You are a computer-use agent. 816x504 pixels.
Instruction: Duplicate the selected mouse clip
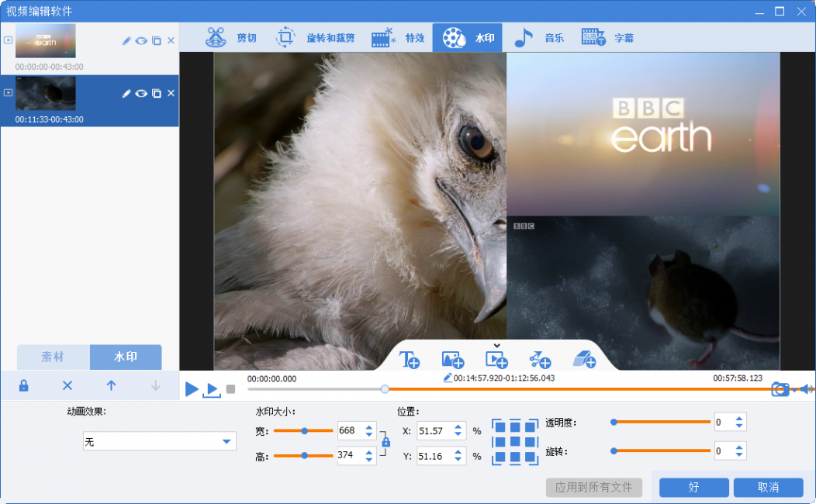coord(156,94)
